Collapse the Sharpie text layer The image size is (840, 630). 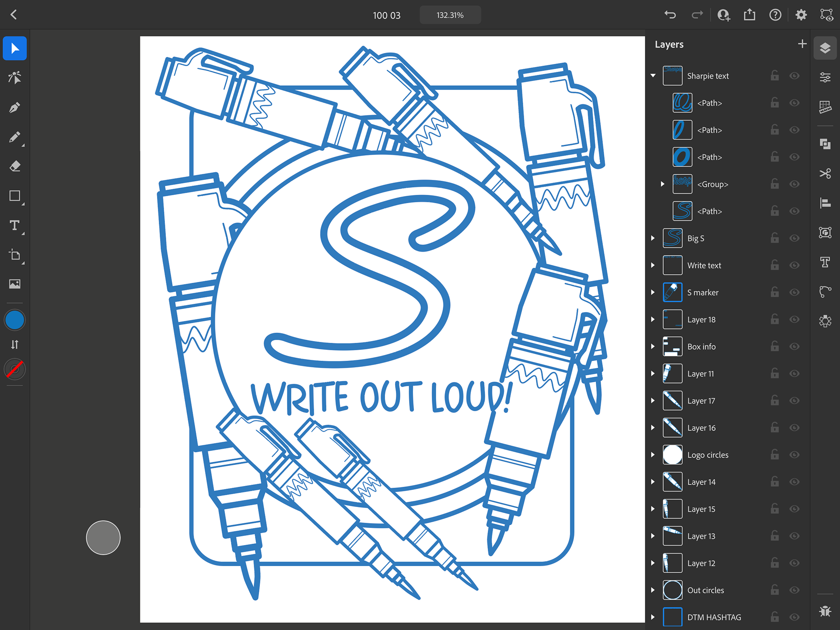click(x=653, y=76)
